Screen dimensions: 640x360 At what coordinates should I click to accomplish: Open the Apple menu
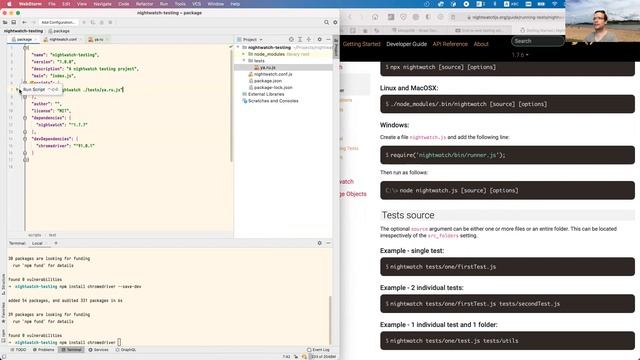tap(9, 4)
